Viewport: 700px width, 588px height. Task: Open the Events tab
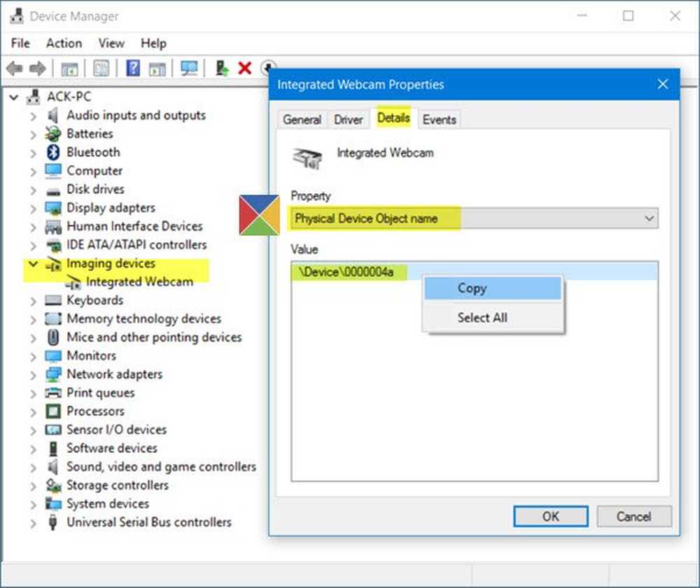click(439, 120)
